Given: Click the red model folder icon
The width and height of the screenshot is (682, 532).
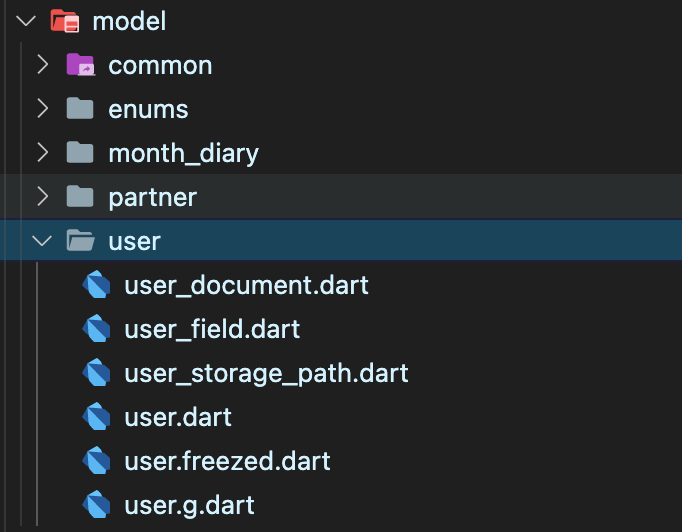Looking at the screenshot, I should [x=65, y=21].
